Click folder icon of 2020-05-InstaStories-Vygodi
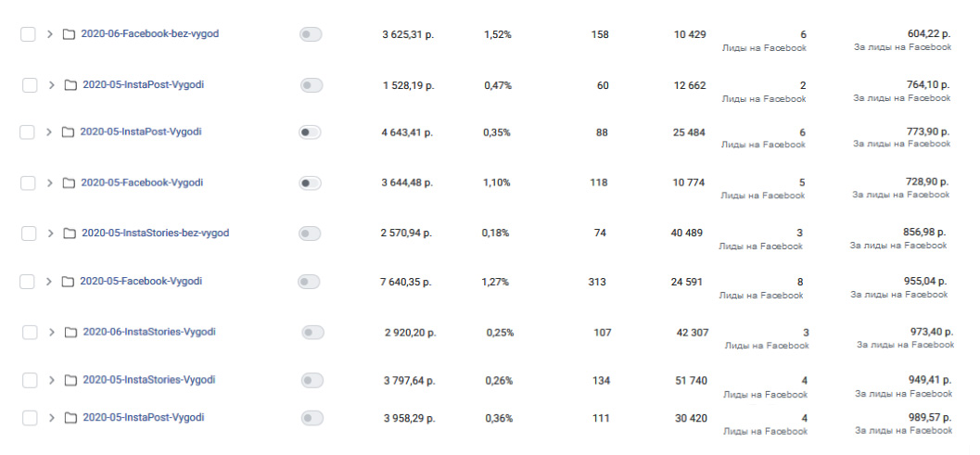980x455 pixels. [70, 380]
